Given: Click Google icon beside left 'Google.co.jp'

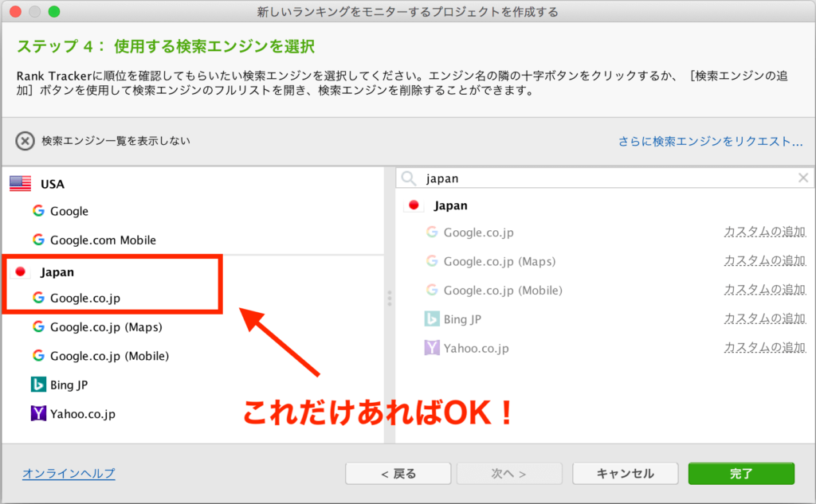Looking at the screenshot, I should pyautogui.click(x=38, y=298).
